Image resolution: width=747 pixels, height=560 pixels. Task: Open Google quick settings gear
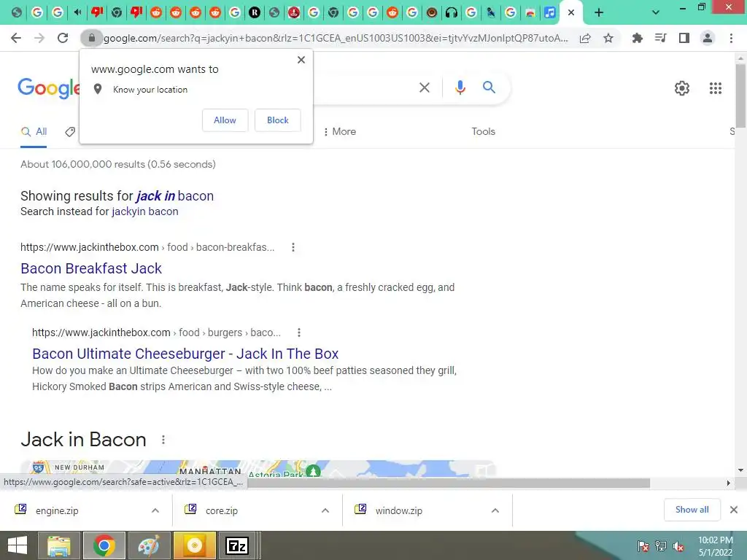click(682, 88)
